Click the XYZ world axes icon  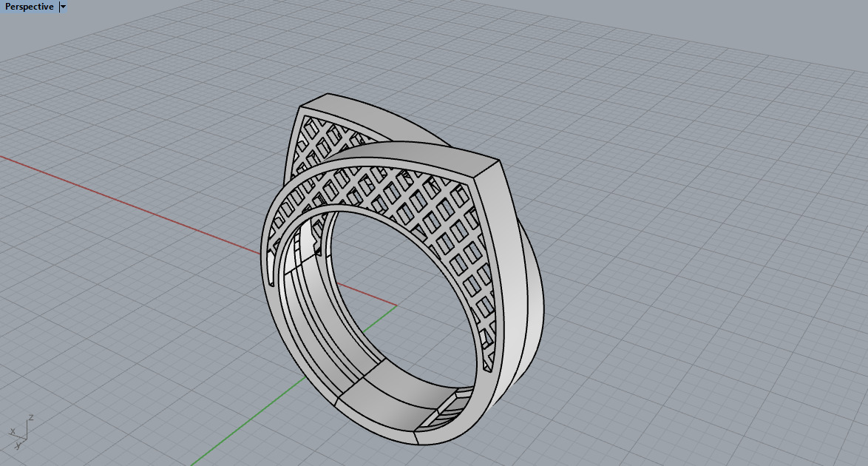(x=21, y=432)
